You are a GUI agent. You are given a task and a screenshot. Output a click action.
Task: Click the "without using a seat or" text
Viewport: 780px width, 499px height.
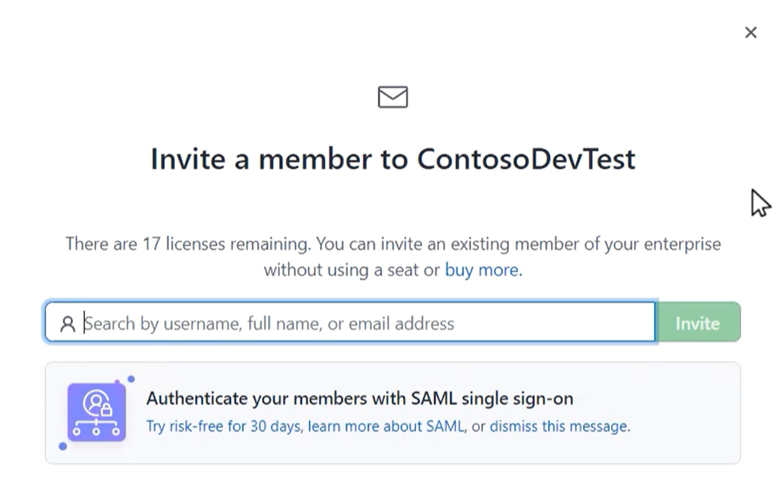[352, 270]
